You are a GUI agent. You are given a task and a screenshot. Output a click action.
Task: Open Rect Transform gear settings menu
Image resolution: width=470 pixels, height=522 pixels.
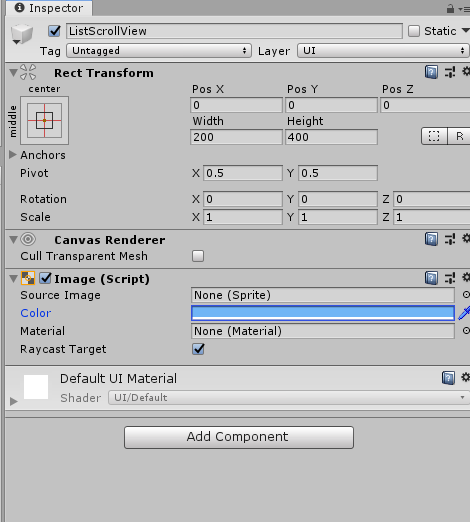pyautogui.click(x=466, y=71)
